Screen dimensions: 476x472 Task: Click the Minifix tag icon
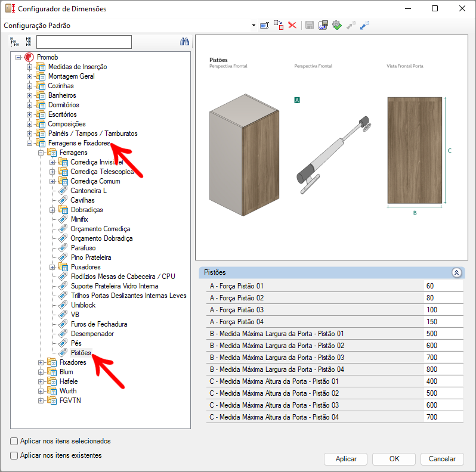[x=63, y=219]
